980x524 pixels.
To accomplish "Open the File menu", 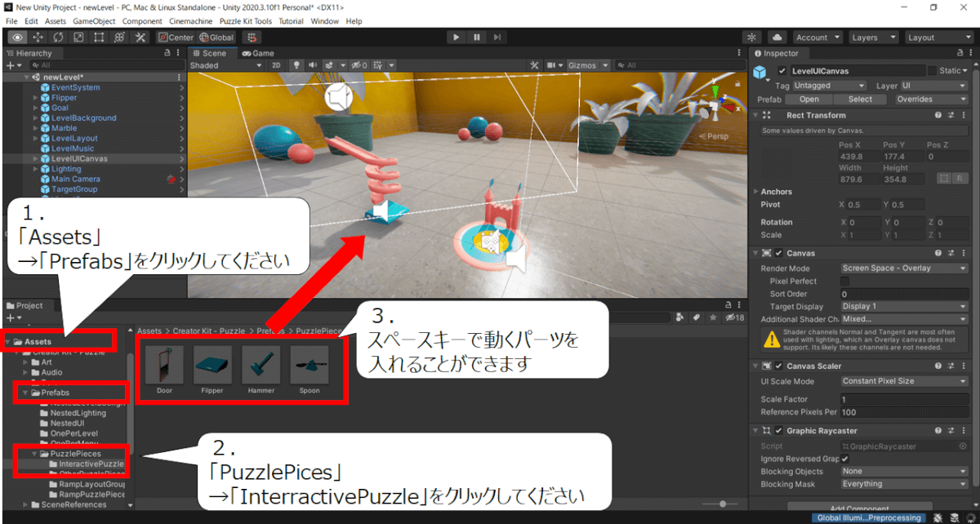I will [11, 21].
